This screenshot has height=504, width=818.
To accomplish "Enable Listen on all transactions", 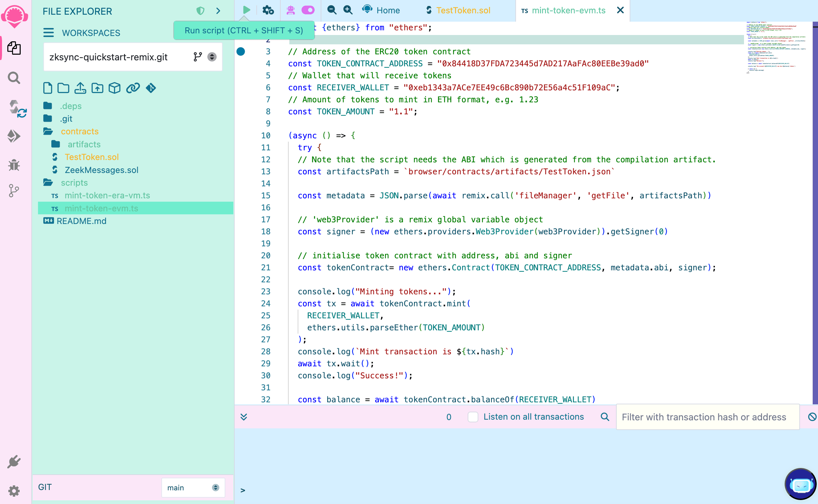I will [473, 417].
